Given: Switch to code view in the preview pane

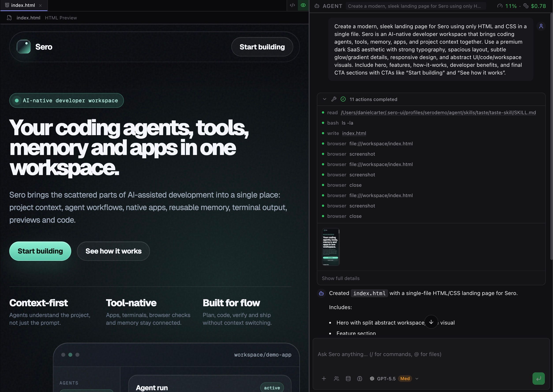Looking at the screenshot, I should point(292,5).
